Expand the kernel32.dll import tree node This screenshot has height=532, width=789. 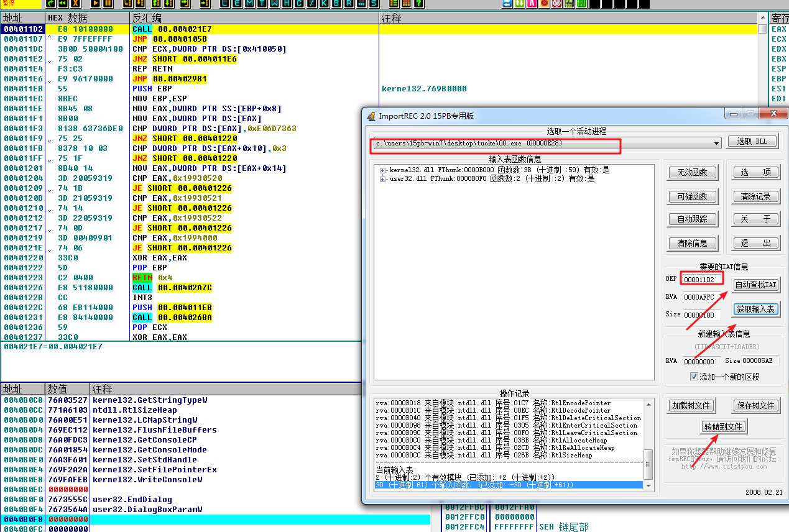pyautogui.click(x=383, y=170)
